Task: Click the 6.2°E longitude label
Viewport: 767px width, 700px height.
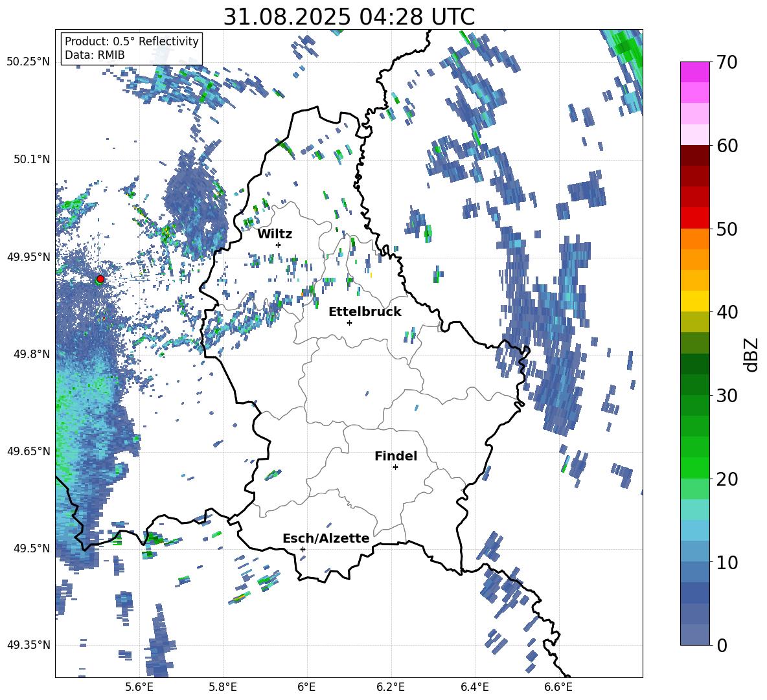Action: (x=391, y=687)
